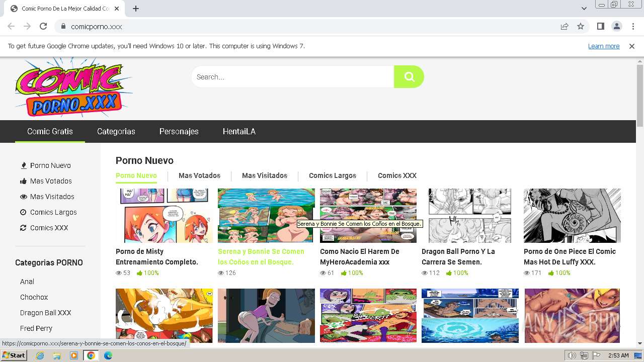Switch to the Comics Largos tab
Image resolution: width=644 pixels, height=362 pixels.
pos(333,175)
